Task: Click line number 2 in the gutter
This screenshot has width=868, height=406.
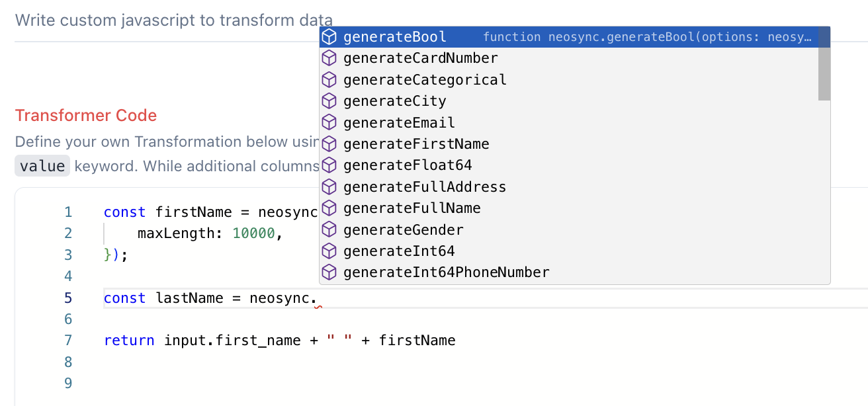Action: coord(67,233)
